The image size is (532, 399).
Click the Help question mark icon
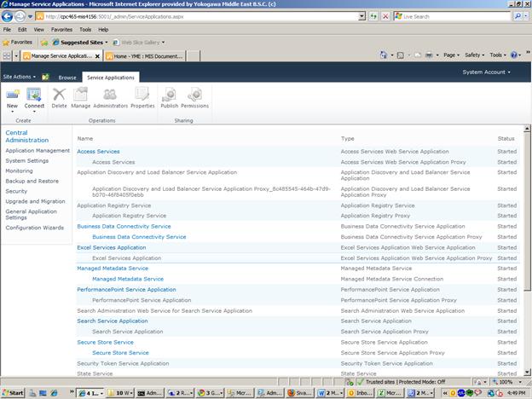coord(514,55)
